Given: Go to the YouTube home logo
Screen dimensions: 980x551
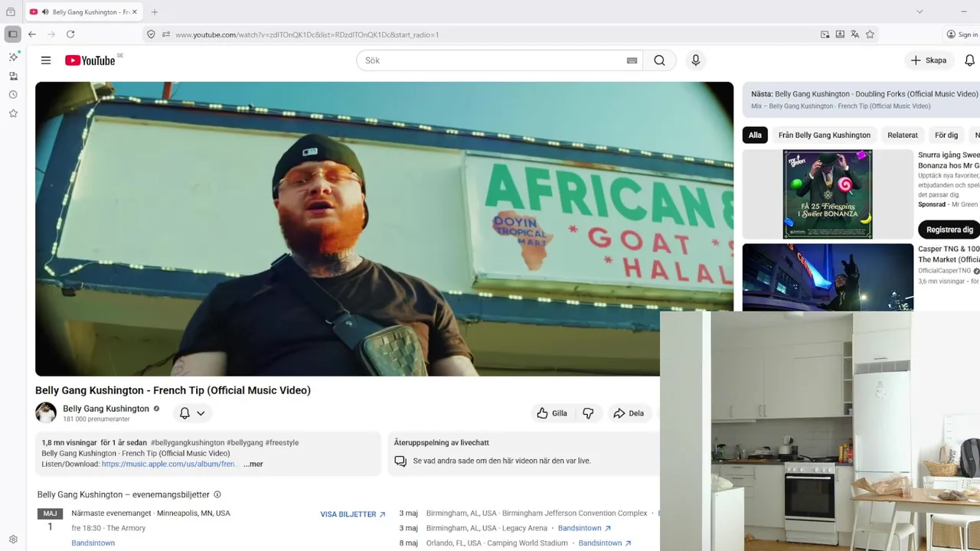Looking at the screenshot, I should 90,60.
